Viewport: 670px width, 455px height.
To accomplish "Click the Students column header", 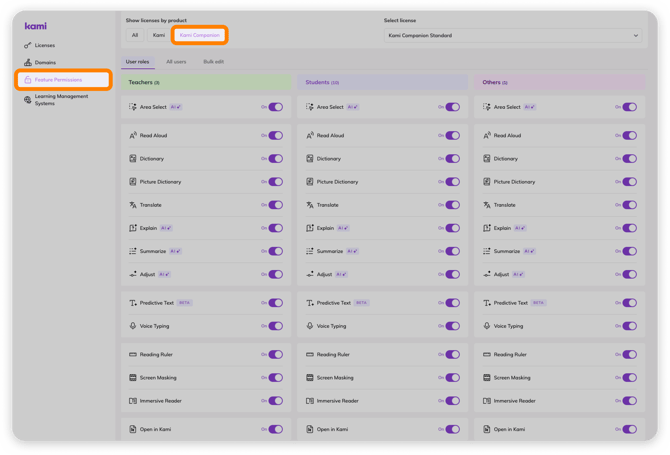I will (382, 82).
